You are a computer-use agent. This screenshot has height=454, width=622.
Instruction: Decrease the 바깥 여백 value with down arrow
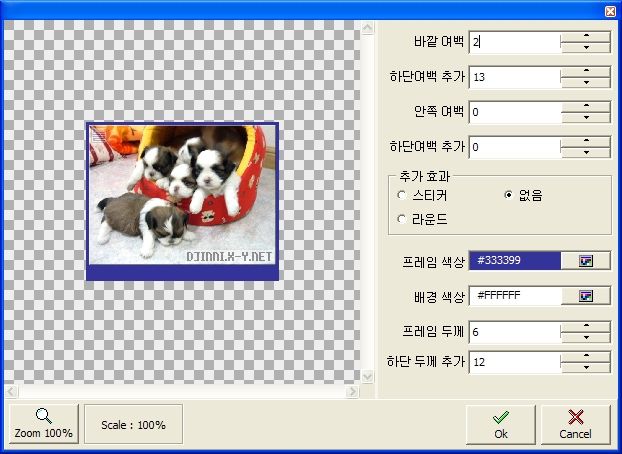586,48
